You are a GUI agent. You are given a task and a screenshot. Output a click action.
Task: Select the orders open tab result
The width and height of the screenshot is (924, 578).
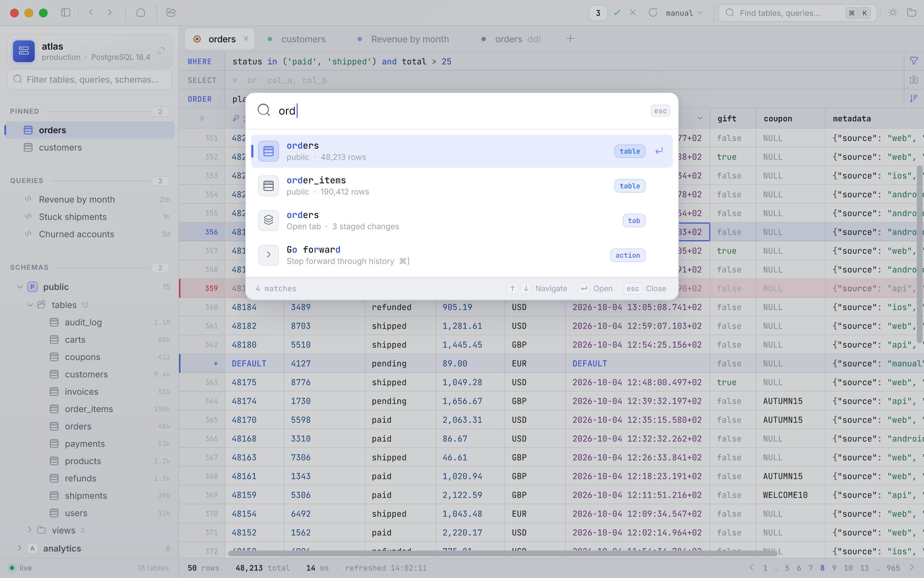pyautogui.click(x=462, y=221)
